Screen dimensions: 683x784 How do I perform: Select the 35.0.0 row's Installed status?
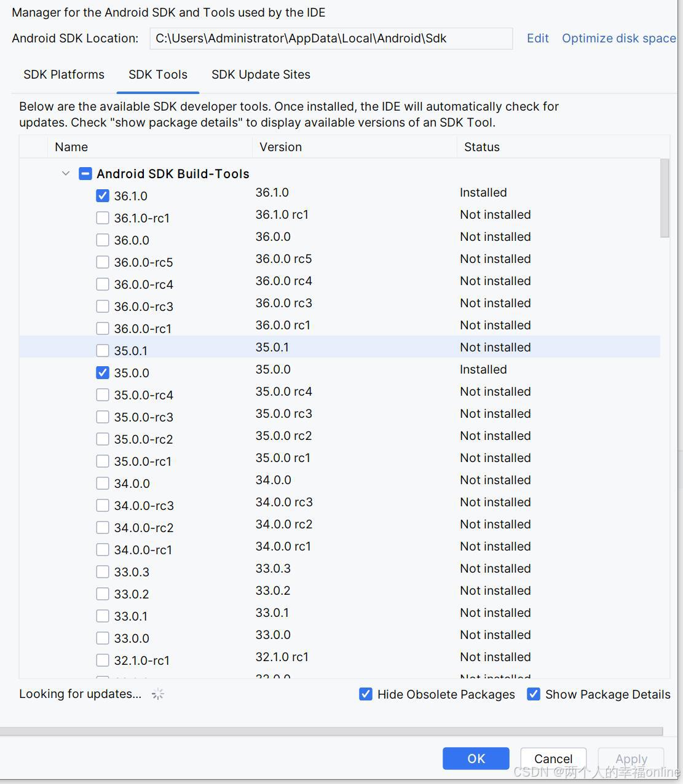coord(483,369)
